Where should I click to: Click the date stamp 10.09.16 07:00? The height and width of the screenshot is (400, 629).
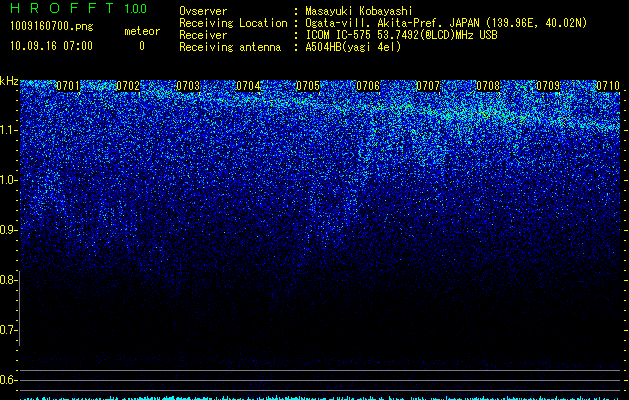point(51,46)
